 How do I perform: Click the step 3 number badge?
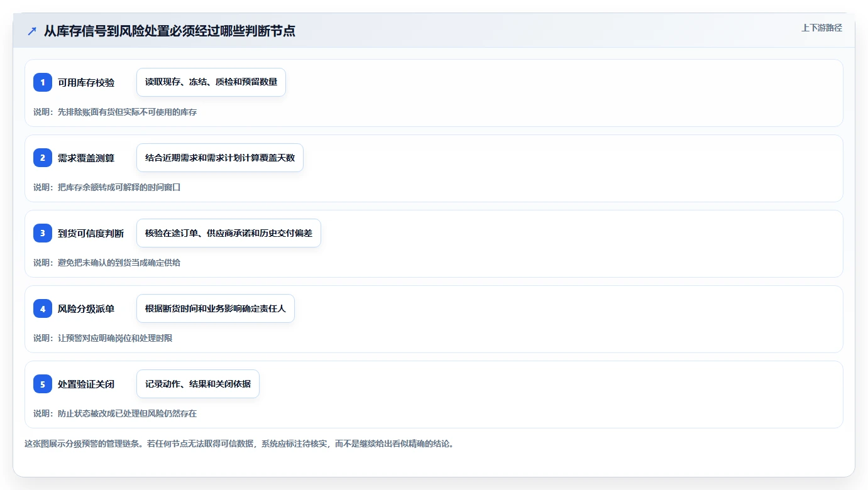[x=43, y=233]
